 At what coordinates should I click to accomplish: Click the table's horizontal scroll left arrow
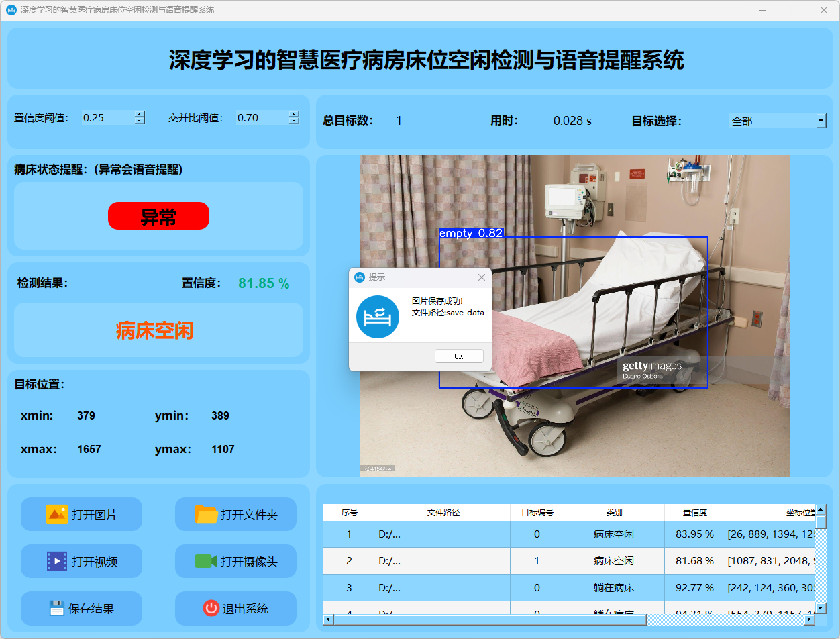[328, 620]
